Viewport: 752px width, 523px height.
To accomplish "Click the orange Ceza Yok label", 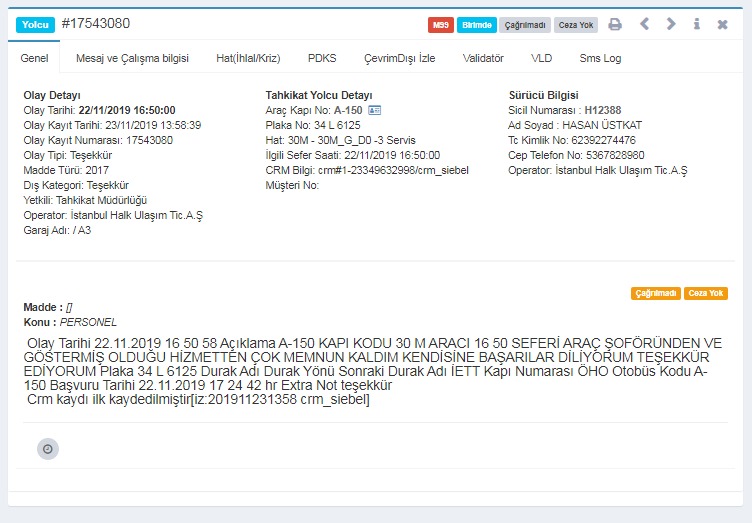I will click(705, 293).
